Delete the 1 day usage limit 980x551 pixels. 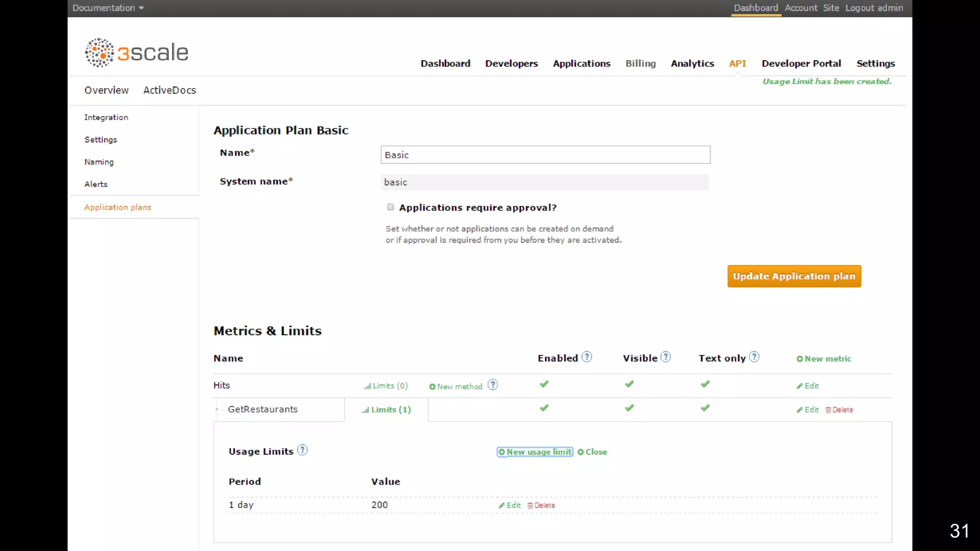pos(541,506)
